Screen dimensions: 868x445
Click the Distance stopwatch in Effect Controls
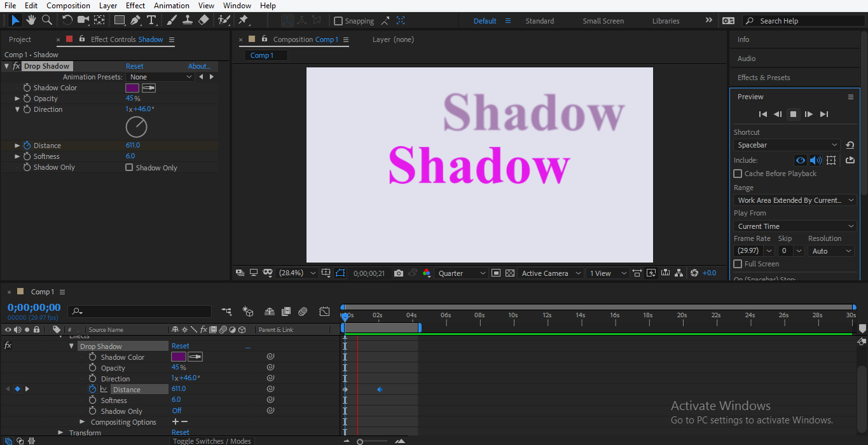[27, 146]
